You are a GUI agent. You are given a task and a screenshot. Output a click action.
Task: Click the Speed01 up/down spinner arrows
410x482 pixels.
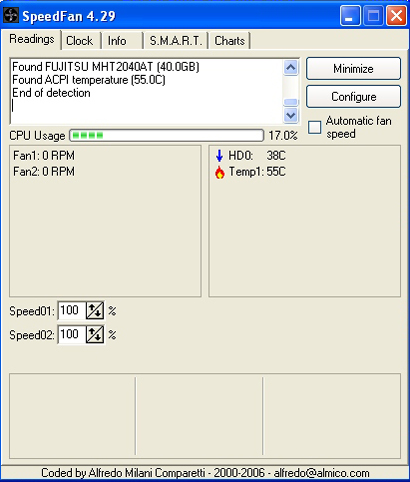95,311
